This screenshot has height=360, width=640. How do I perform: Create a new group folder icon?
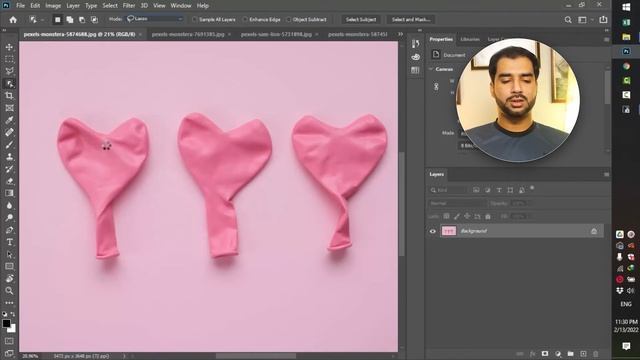point(570,354)
